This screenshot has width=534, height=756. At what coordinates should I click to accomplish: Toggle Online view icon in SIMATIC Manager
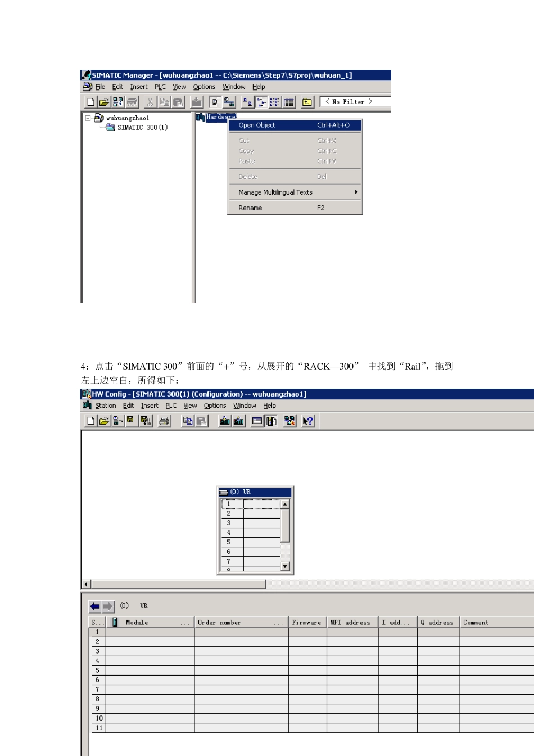tap(214, 102)
